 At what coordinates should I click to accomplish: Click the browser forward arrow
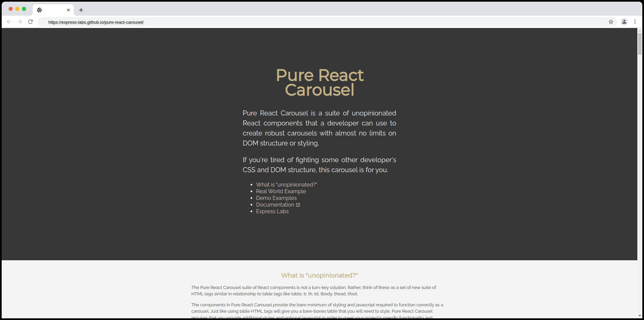pyautogui.click(x=20, y=22)
